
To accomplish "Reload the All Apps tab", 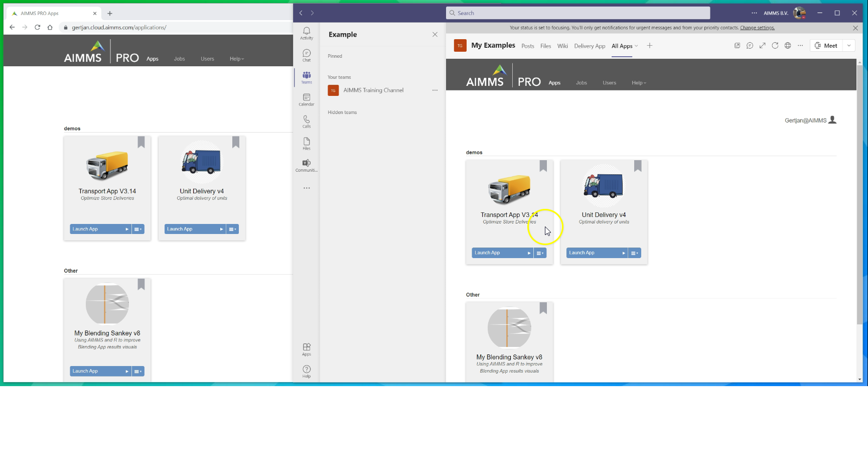I will tap(775, 46).
